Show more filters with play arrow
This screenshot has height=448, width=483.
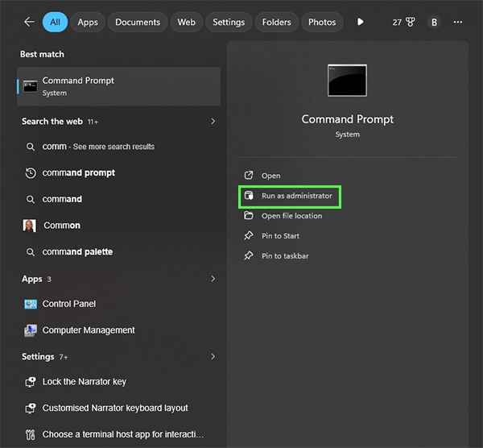361,22
